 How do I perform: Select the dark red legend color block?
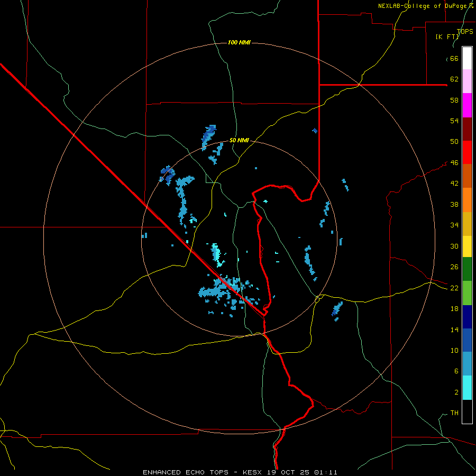[x=467, y=129]
